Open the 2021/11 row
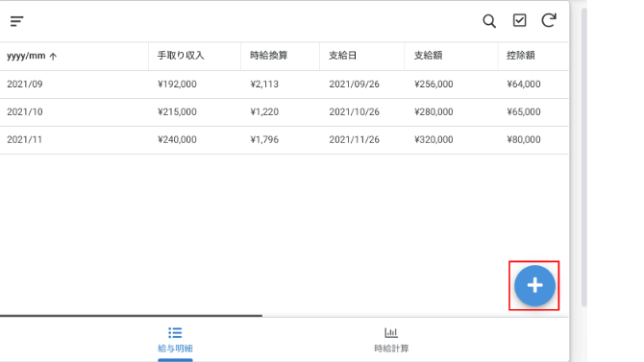 click(x=285, y=140)
